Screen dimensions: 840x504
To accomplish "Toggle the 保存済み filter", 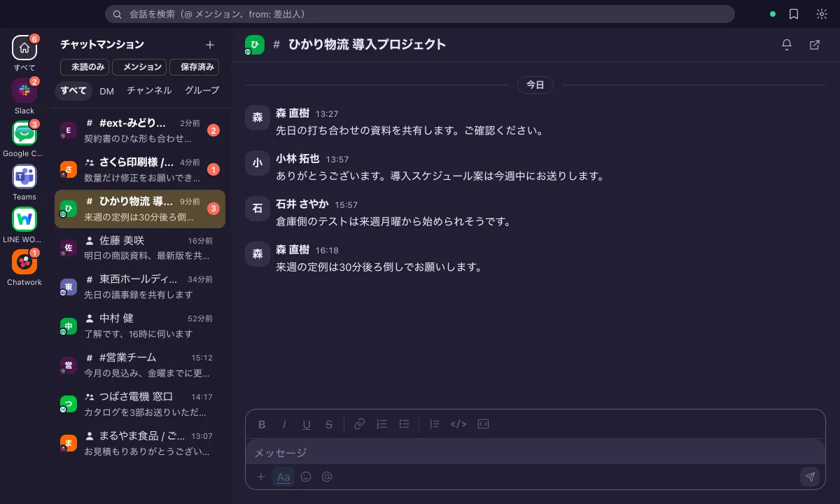I will coord(195,67).
